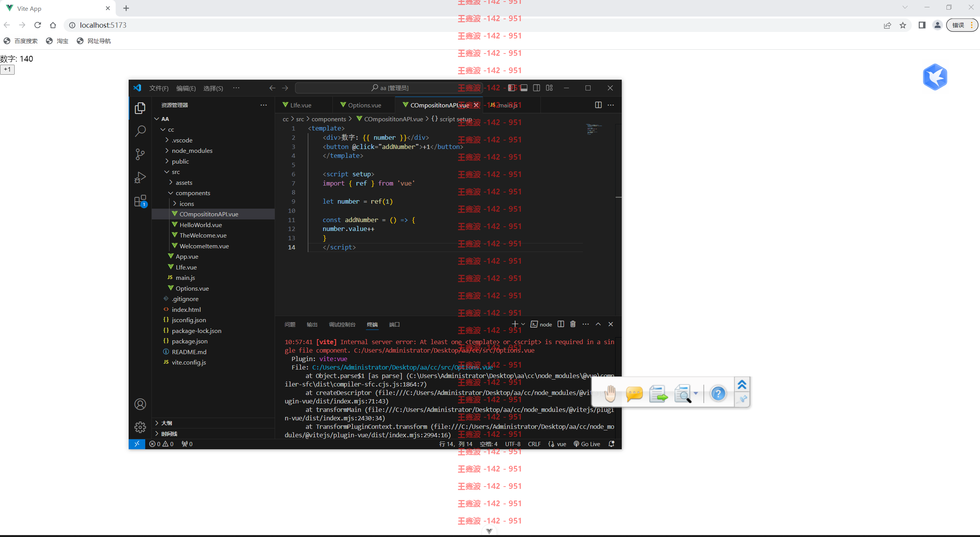
Task: Click Go Live in status bar
Action: [x=587, y=444]
